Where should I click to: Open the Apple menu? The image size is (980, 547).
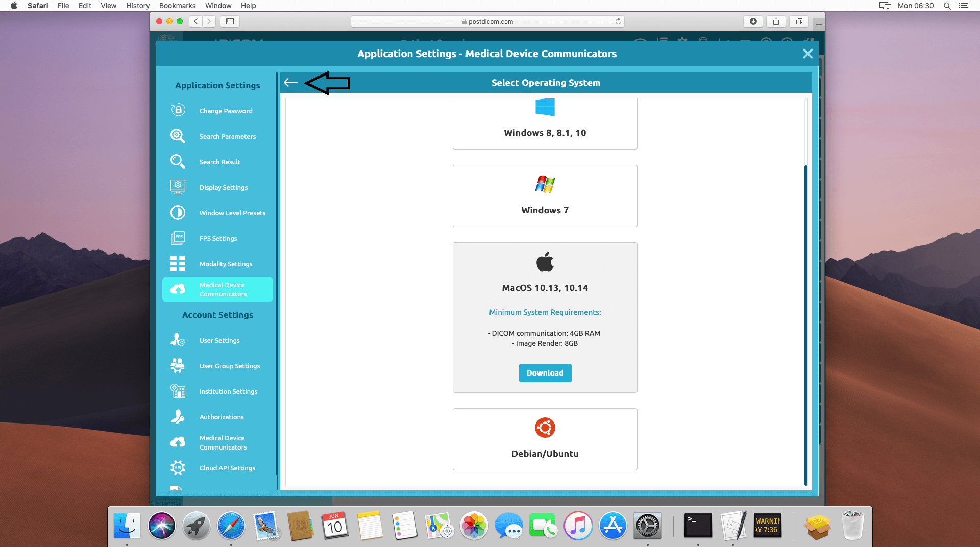coord(14,6)
